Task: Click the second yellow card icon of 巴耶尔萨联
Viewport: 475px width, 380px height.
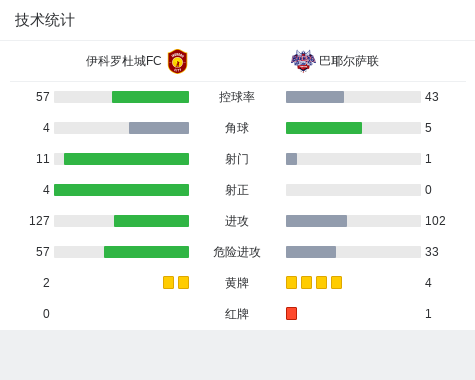Action: pos(306,283)
